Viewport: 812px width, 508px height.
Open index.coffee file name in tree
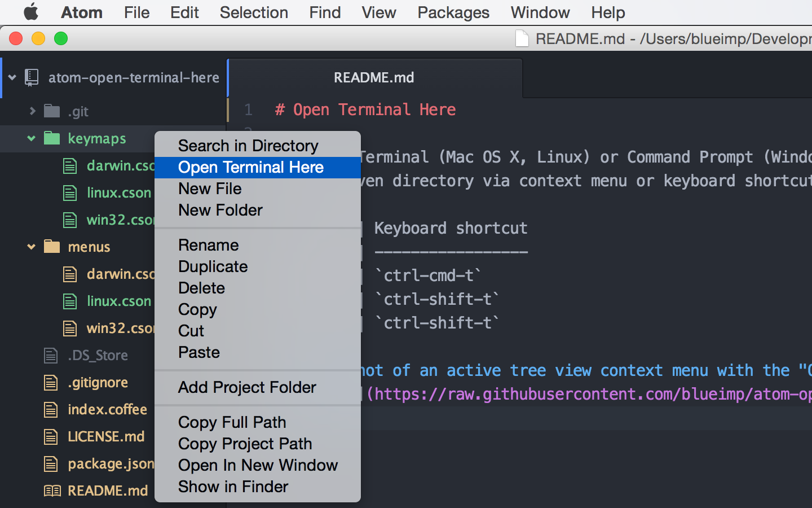pyautogui.click(x=107, y=409)
